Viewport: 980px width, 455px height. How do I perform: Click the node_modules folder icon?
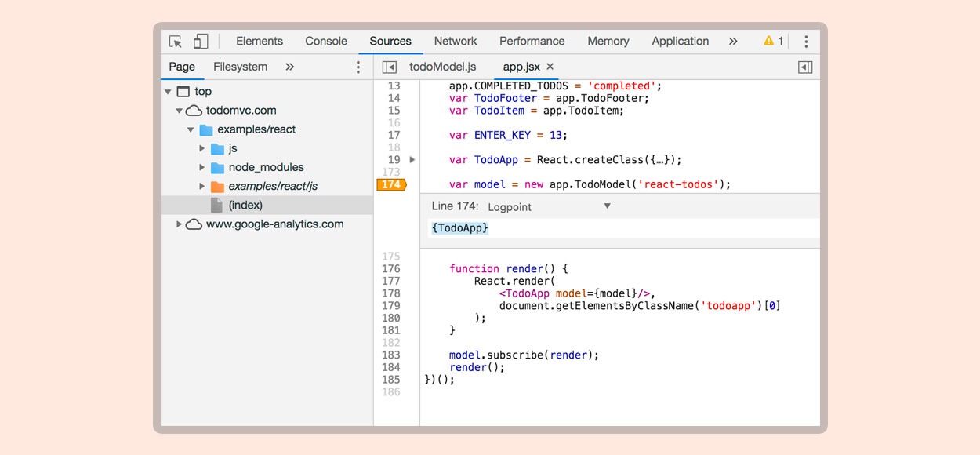point(218,167)
